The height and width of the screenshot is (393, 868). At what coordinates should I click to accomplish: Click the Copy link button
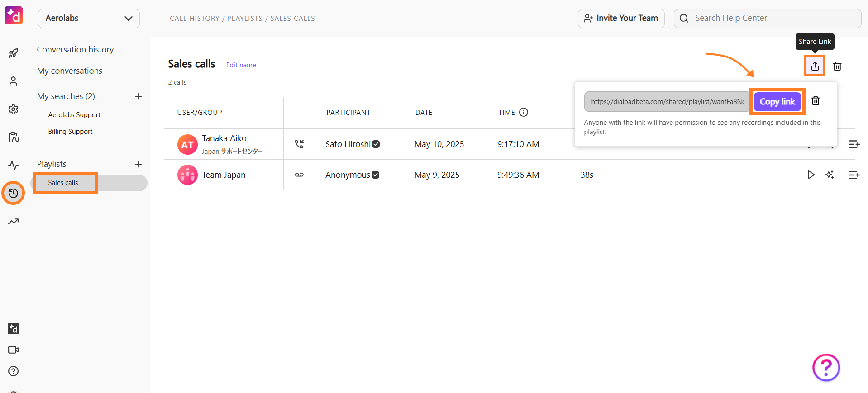(777, 102)
